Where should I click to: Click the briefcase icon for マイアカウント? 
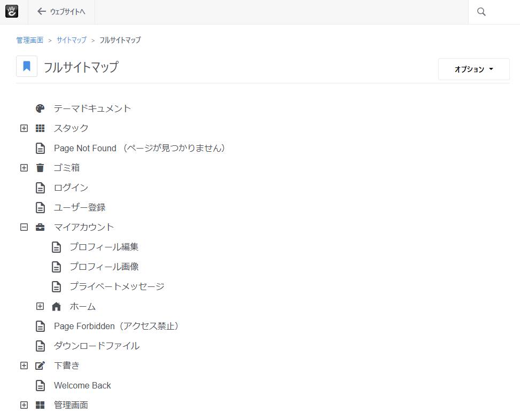coord(40,227)
